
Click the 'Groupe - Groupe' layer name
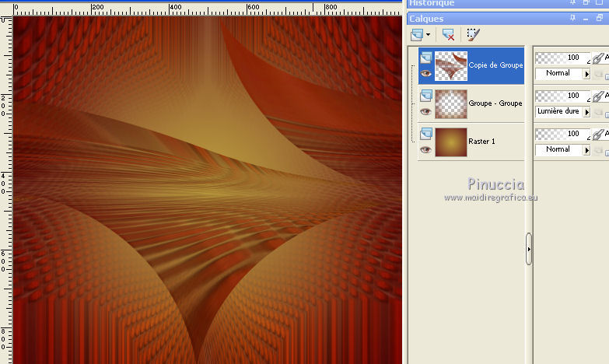495,103
